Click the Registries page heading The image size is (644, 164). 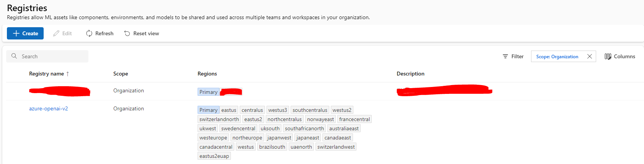[27, 8]
